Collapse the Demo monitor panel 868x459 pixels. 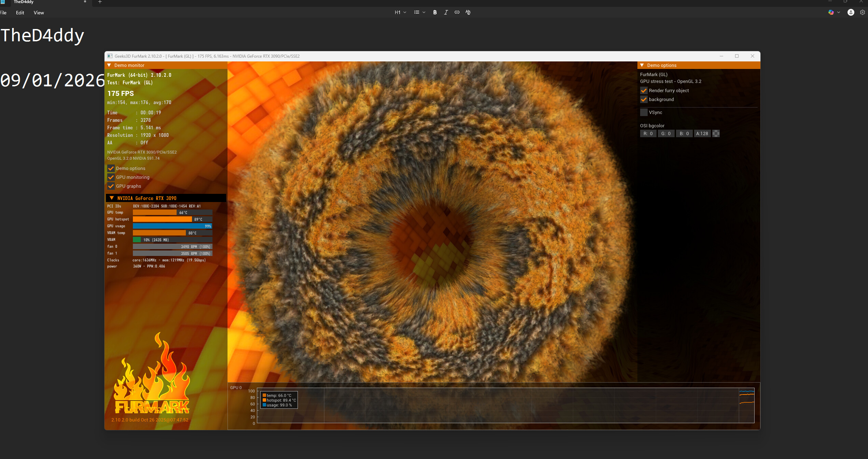109,65
